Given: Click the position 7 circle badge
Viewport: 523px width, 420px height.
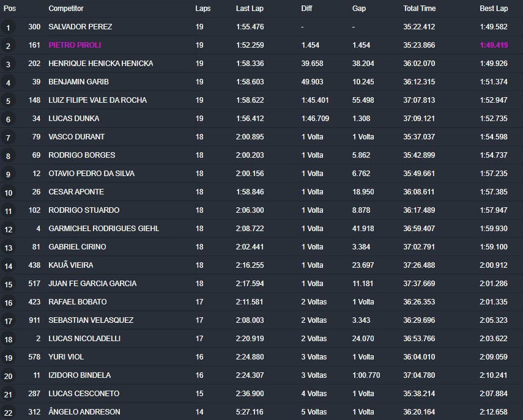Looking at the screenshot, I should point(8,138).
